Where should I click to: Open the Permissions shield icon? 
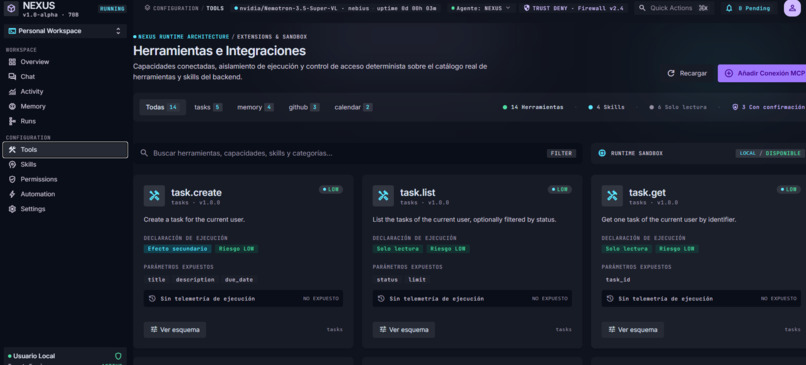click(12, 179)
